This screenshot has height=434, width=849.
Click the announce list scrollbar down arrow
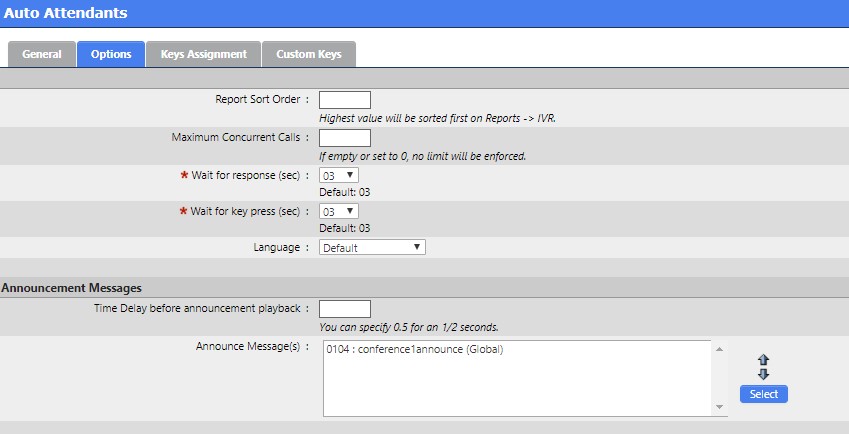[x=720, y=407]
